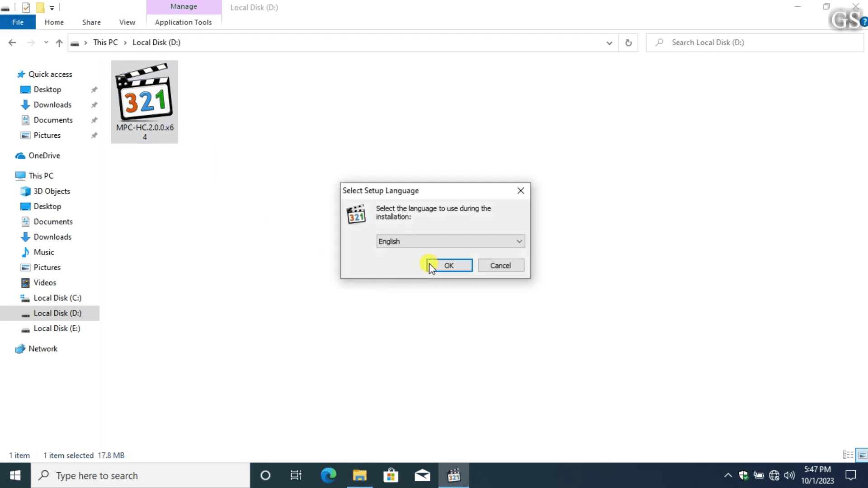
Task: Open Desktop folder under This PC
Action: [47, 206]
